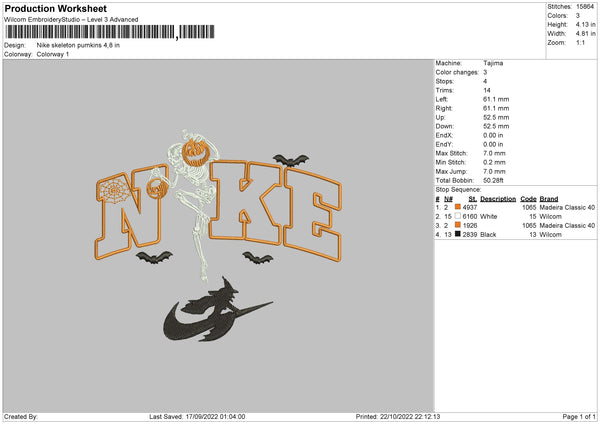Click stitches value '15864'

point(585,7)
